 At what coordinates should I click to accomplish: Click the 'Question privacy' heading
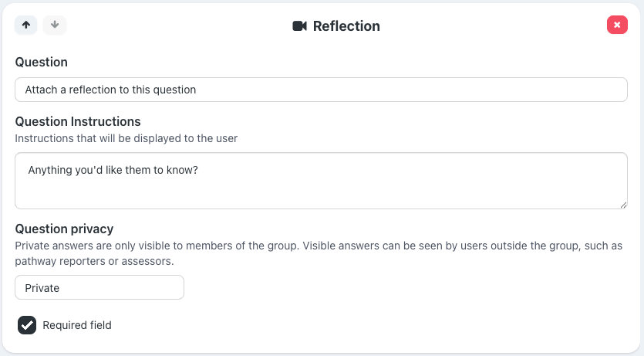(64, 229)
